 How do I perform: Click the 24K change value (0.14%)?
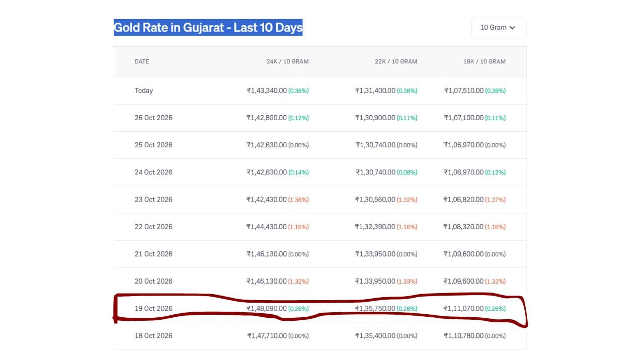tap(298, 172)
